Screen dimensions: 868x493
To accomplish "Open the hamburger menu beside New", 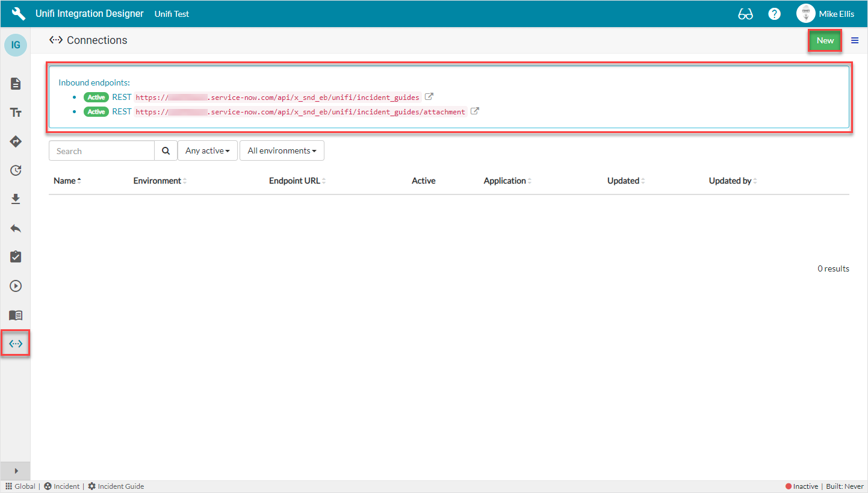I will 855,40.
